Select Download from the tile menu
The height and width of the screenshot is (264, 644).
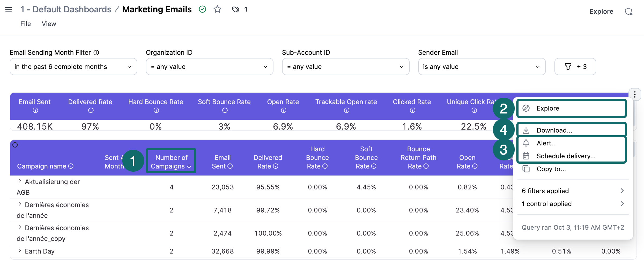click(554, 130)
